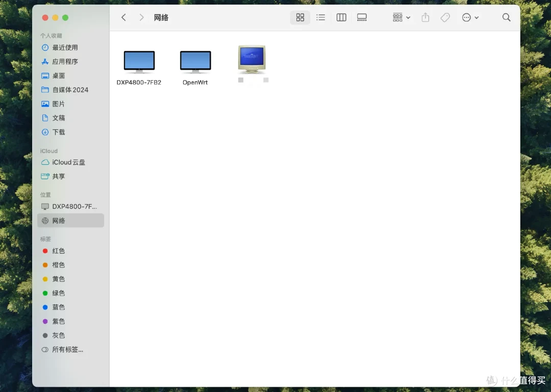Go back with the left chevron
Image resolution: width=551 pixels, height=392 pixels.
(x=123, y=17)
